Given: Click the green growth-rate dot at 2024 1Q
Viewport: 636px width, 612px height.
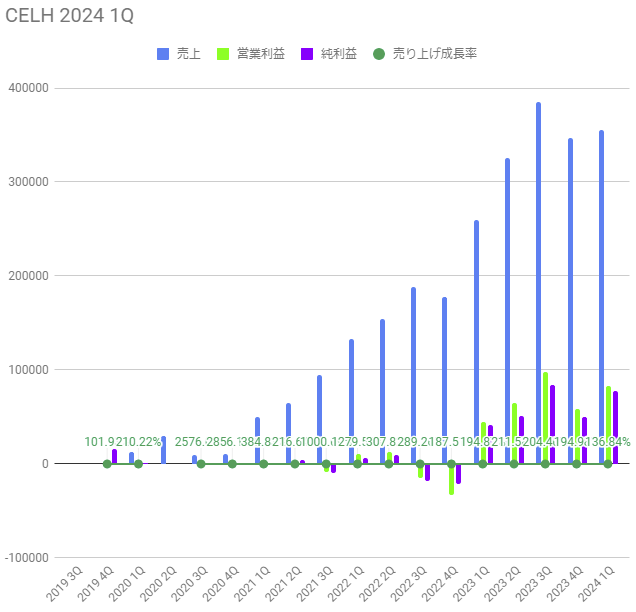Looking at the screenshot, I should 608,464.
